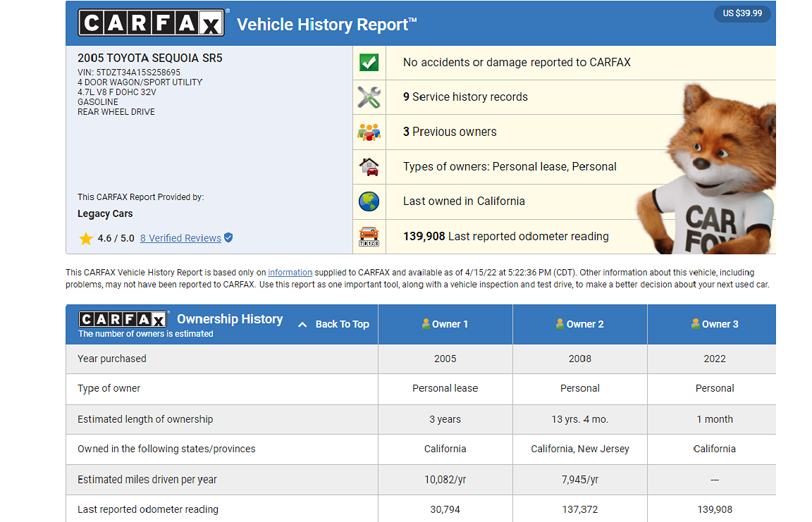Click the gold star rating icon
The height and width of the screenshot is (522, 812).
point(86,238)
